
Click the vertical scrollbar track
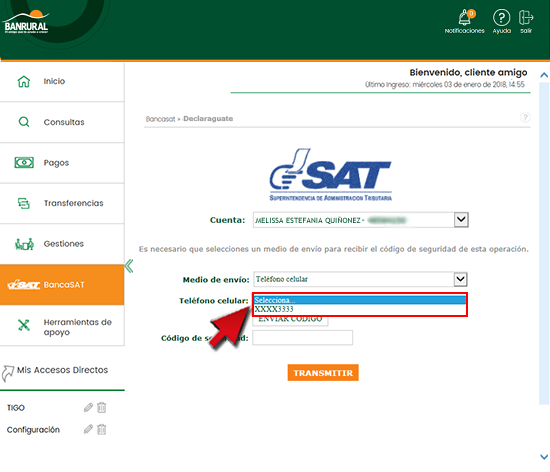[544, 244]
